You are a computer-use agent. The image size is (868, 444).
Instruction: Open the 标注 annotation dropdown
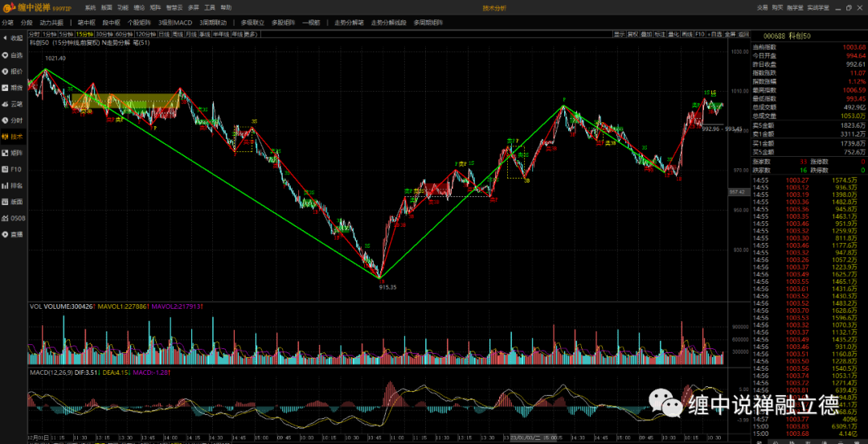[660, 34]
